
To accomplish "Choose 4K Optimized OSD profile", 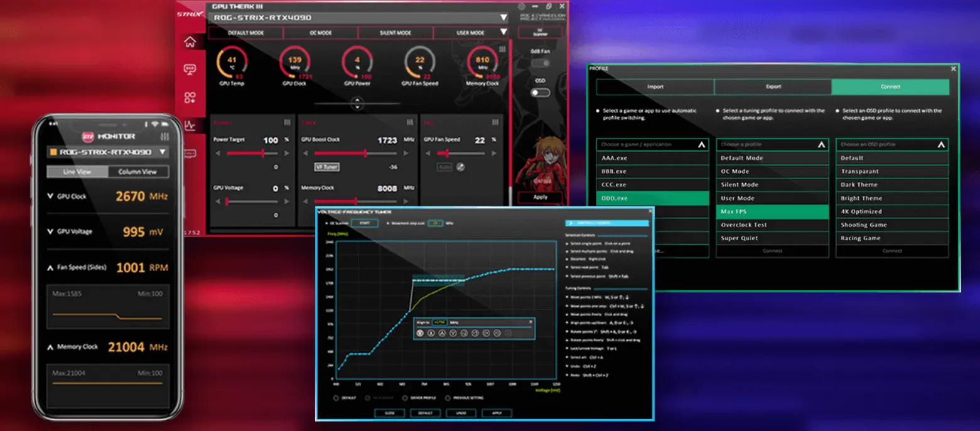I will 892,211.
